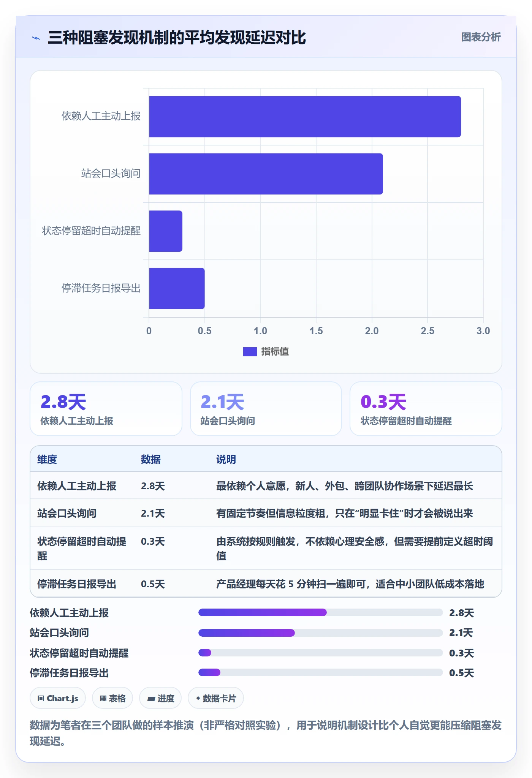Click table cell 依赖人工主动上报
532x778 pixels.
point(77,486)
